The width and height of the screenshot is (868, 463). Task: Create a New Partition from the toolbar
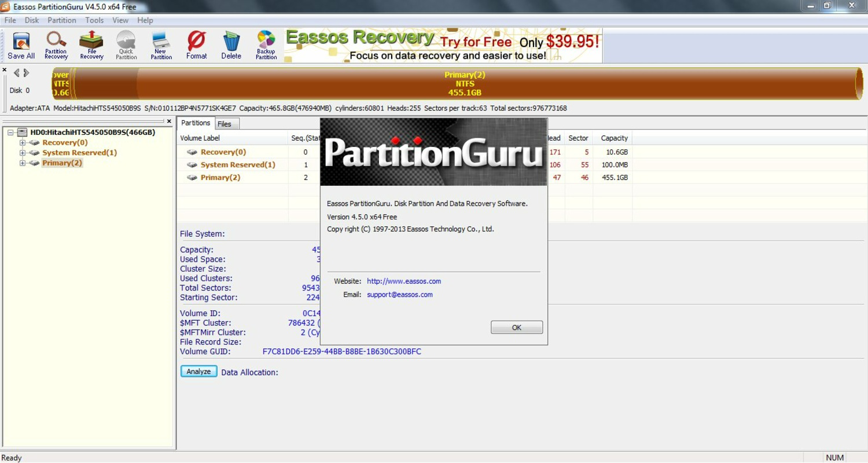(161, 46)
